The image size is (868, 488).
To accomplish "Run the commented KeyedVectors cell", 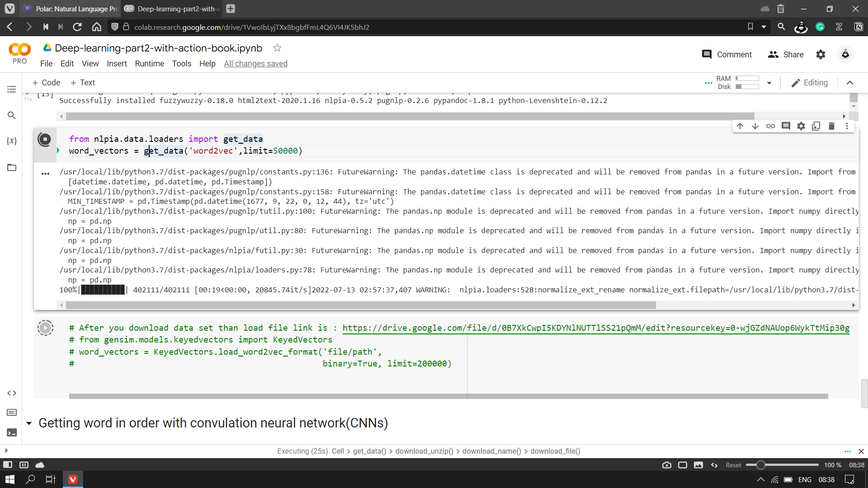I will click(x=45, y=328).
